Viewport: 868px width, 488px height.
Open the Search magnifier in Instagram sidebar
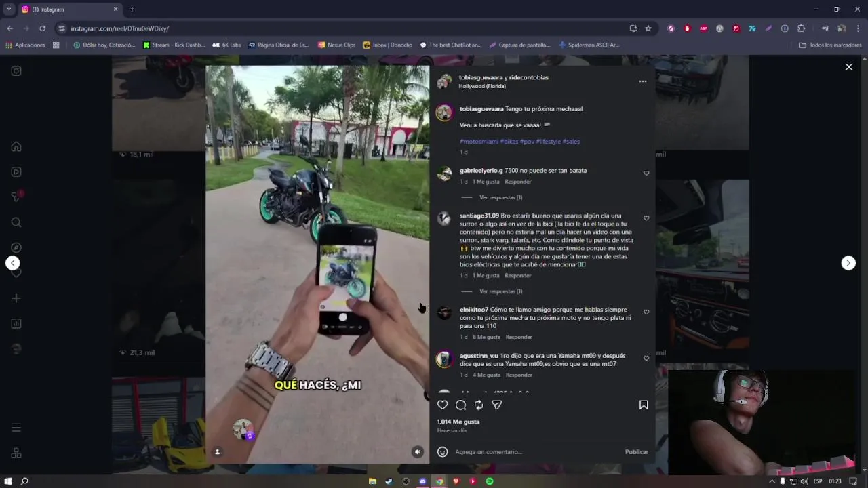(x=16, y=222)
